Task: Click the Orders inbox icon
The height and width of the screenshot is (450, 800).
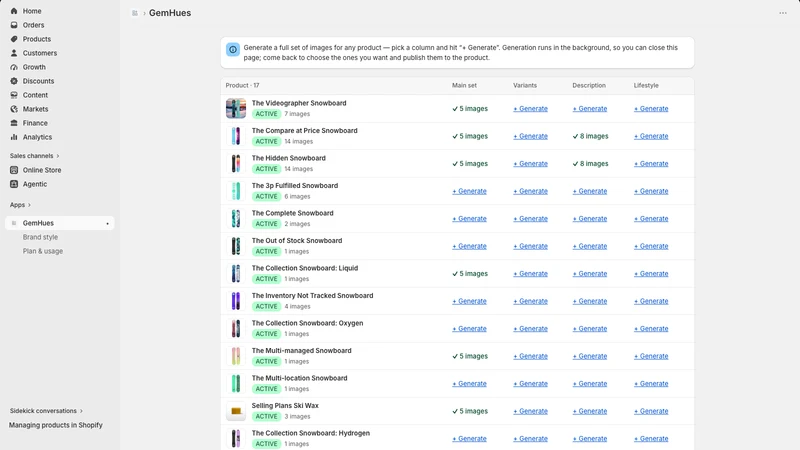Action: pyautogui.click(x=14, y=25)
